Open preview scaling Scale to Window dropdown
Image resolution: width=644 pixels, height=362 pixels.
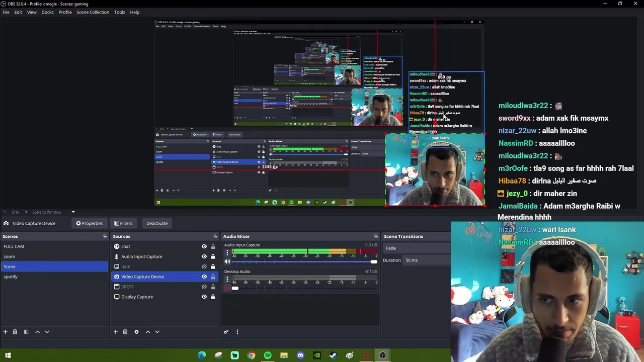pyautogui.click(x=53, y=212)
